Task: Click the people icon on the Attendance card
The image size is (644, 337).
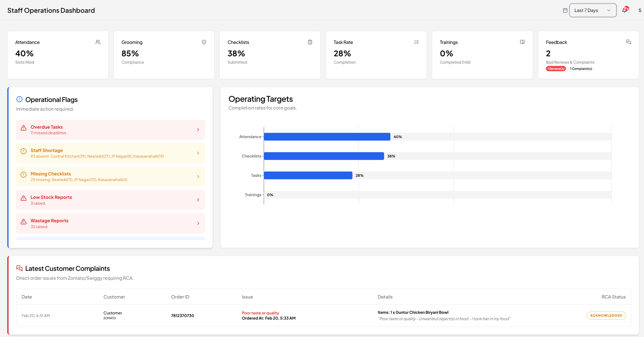Action: [98, 42]
